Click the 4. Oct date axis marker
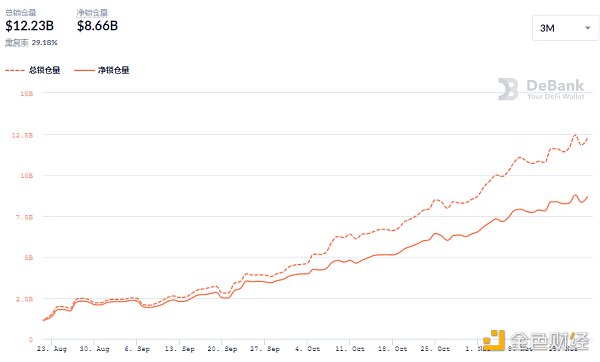This screenshot has width=600, height=362. [307, 349]
